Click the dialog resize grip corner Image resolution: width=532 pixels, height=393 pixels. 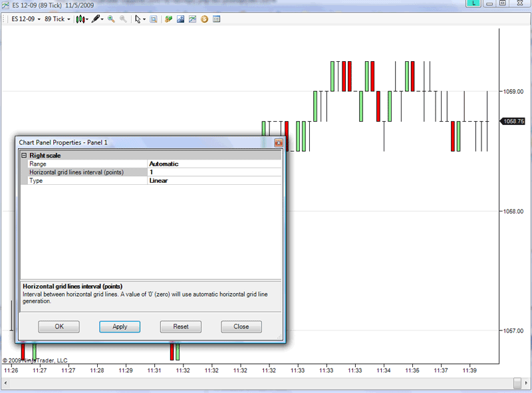(x=279, y=336)
